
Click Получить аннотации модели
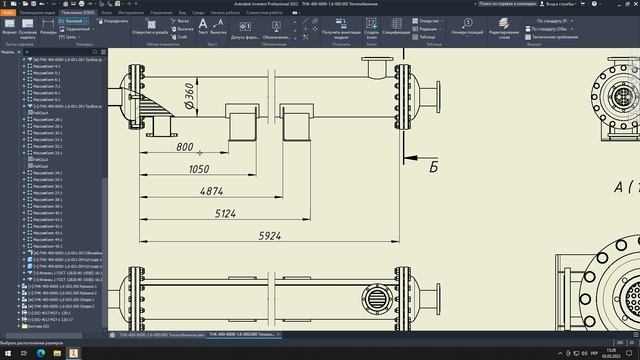341,28
